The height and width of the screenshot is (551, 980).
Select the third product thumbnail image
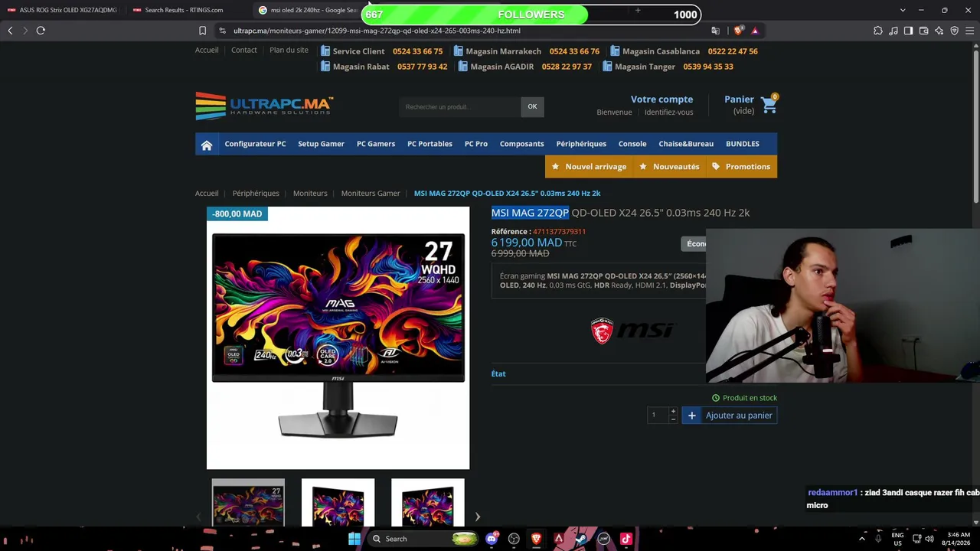427,503
